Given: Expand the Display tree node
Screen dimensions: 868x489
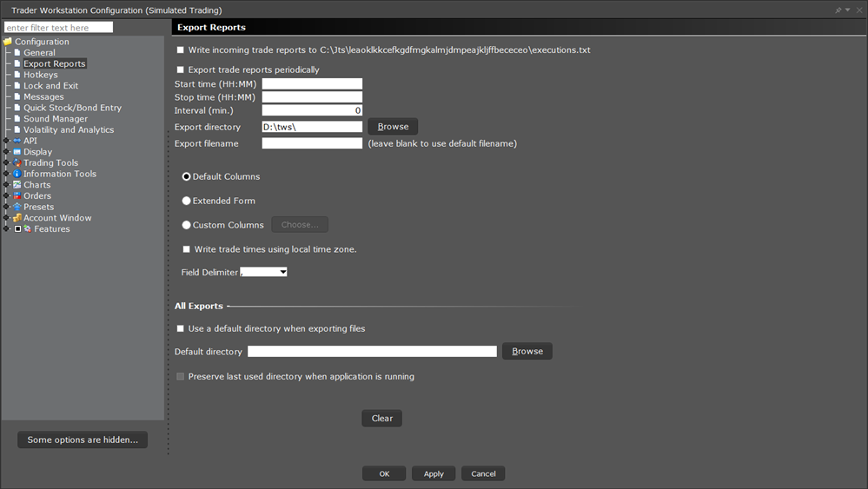Looking at the screenshot, I should (x=7, y=152).
